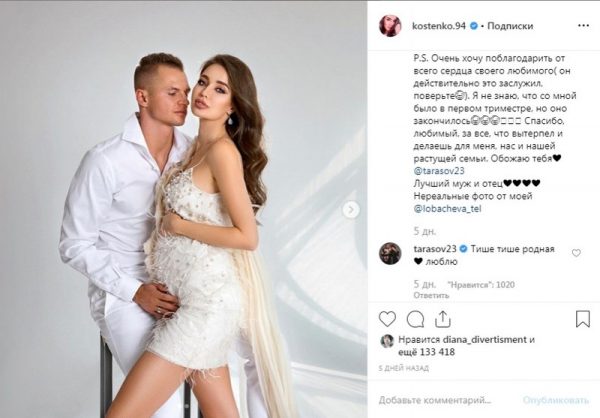Open the @lobacheva_tel mention link
This screenshot has width=600, height=418.
(x=447, y=209)
